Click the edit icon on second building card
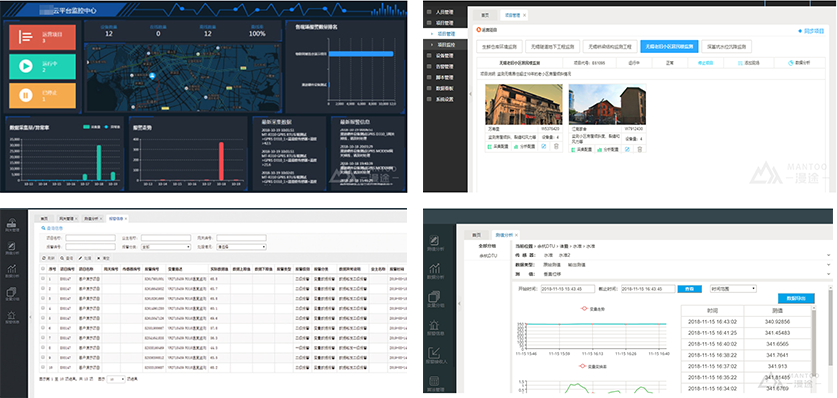The image size is (837, 398). pyautogui.click(x=628, y=149)
